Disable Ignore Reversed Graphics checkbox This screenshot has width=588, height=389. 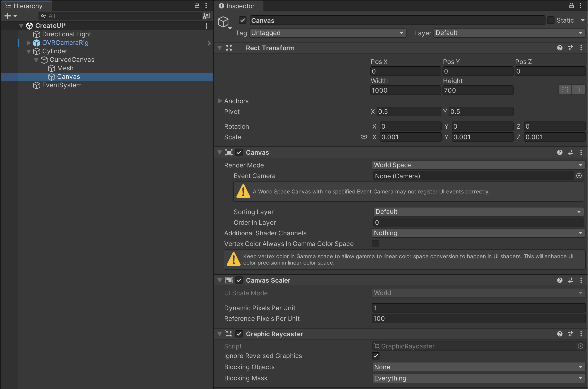(x=376, y=356)
